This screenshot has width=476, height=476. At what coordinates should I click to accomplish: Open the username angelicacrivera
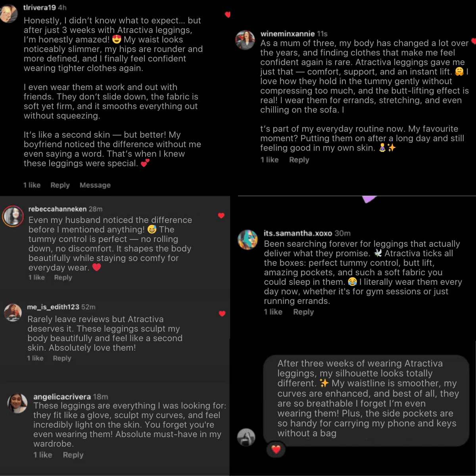pyautogui.click(x=62, y=397)
